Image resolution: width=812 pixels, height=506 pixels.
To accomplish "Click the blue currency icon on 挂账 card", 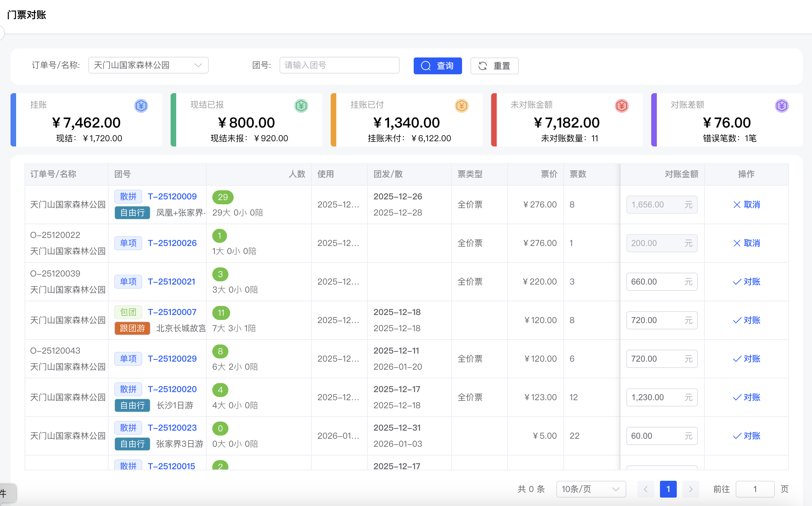I will [x=141, y=105].
